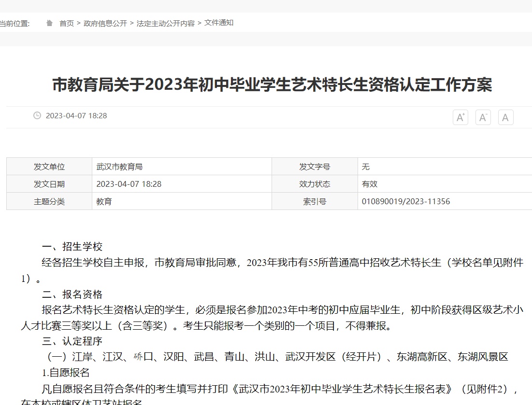Screen dimensions: 532x405
Task: Click the clock icon beside the publish time
Action: pyautogui.click(x=37, y=115)
